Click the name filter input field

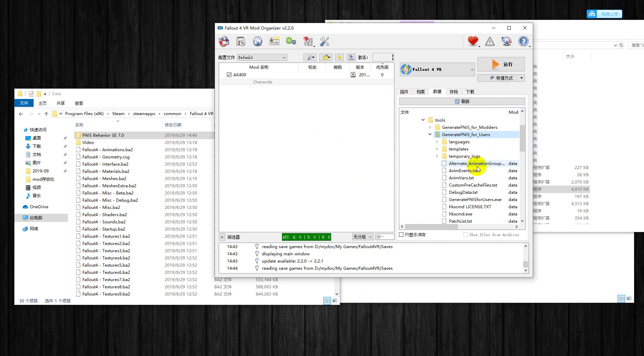point(384,237)
